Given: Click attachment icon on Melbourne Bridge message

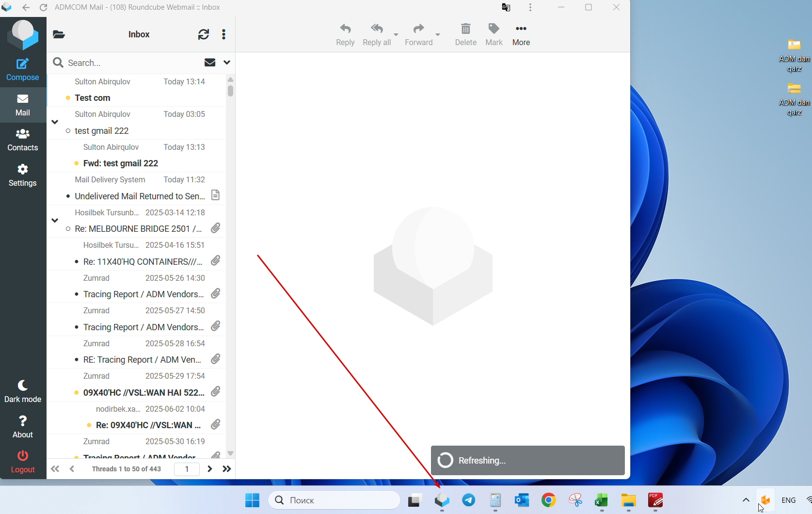Looking at the screenshot, I should pyautogui.click(x=216, y=228).
